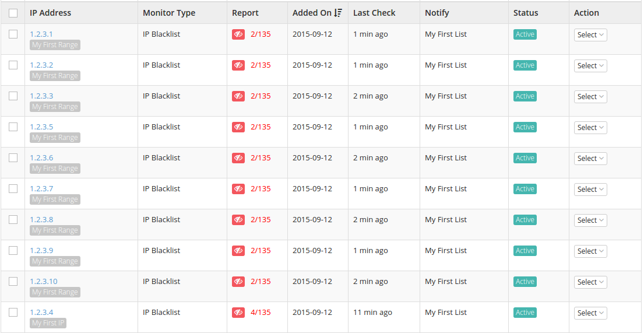Click the blacklist icon in the 1.2.3.8 row
The image size is (644, 333).
tap(238, 220)
